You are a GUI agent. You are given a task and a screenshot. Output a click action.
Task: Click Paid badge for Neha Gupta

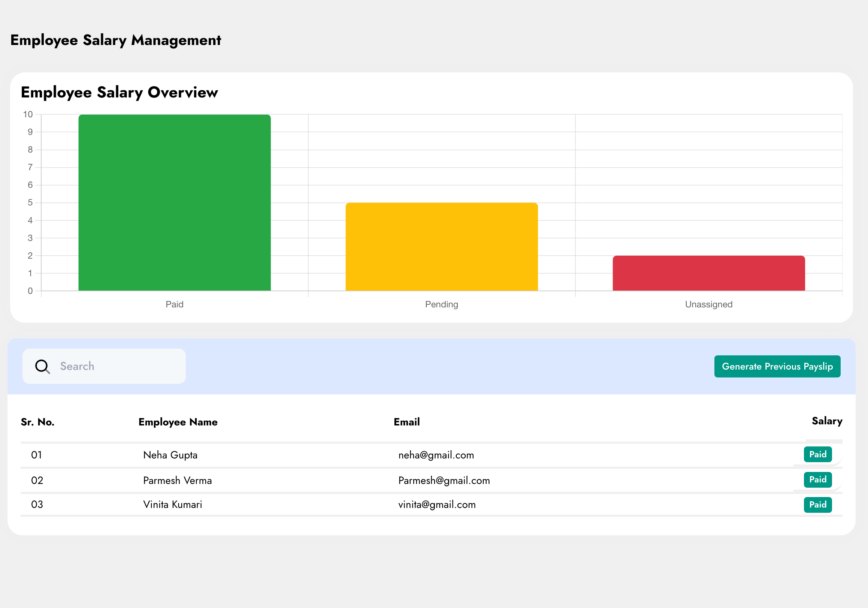pos(817,454)
